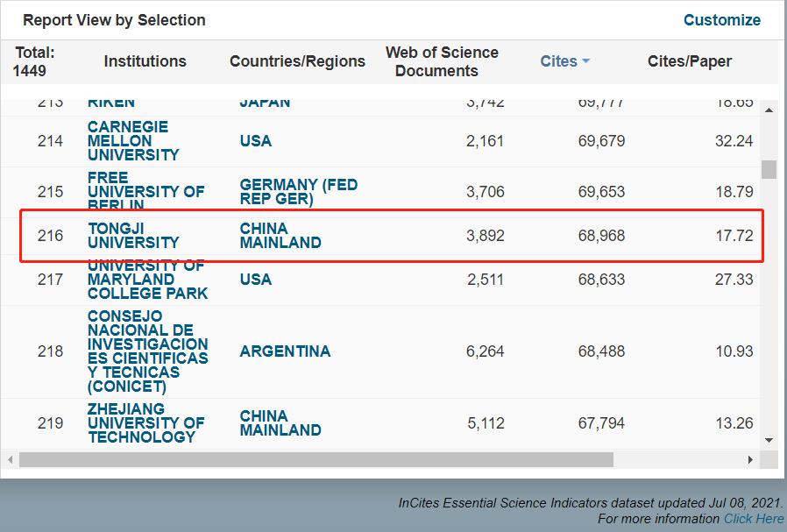Click the horizontal scrollbar right arrow
Image resolution: width=787 pixels, height=532 pixels.
pos(750,459)
